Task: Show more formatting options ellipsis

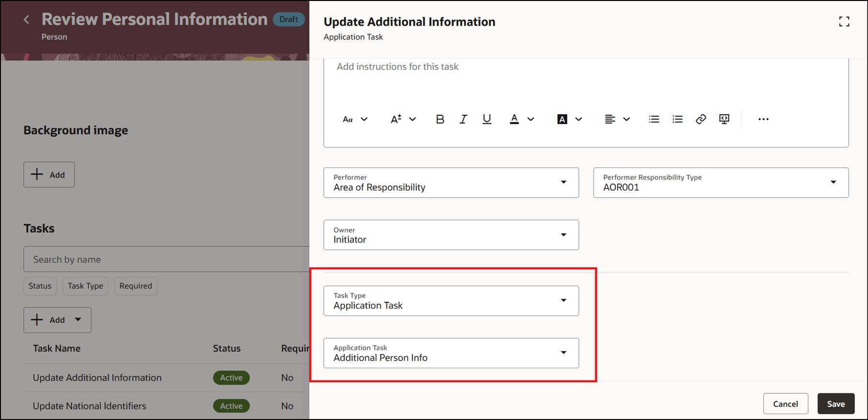Action: (x=763, y=119)
